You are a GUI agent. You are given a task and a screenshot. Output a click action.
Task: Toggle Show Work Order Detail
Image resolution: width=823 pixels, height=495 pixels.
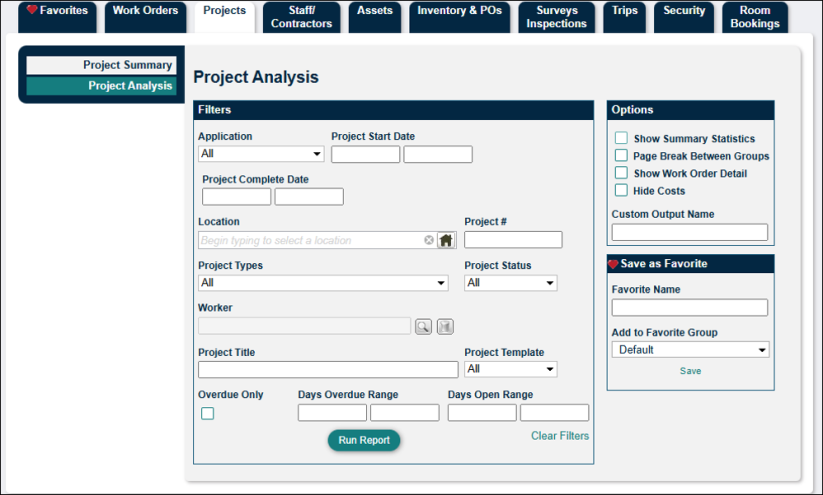click(621, 173)
